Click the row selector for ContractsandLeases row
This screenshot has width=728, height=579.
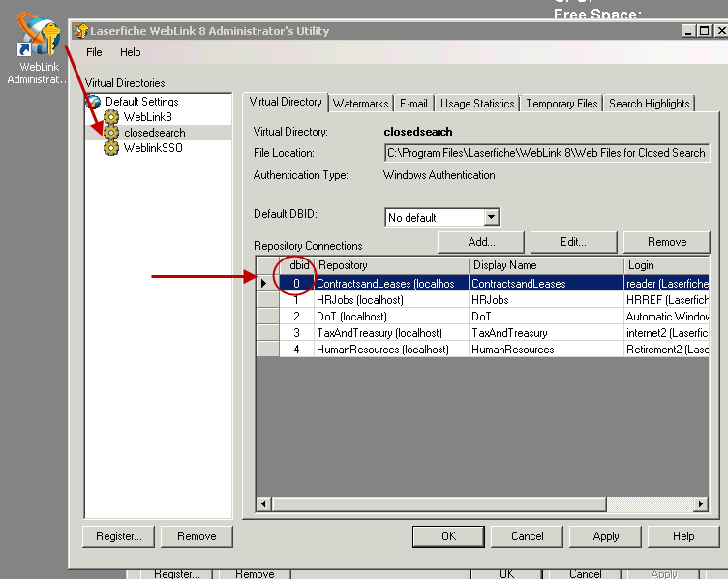pyautogui.click(x=268, y=284)
